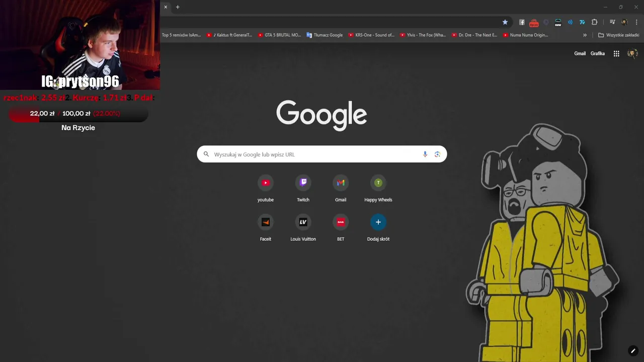This screenshot has width=644, height=362.
Task: Focus the Google search box
Action: pos(321,154)
